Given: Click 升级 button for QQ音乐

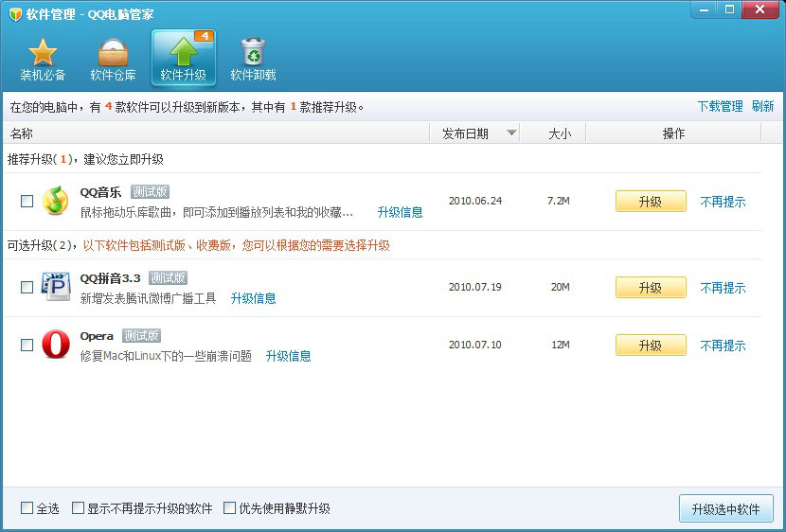Looking at the screenshot, I should click(x=651, y=202).
